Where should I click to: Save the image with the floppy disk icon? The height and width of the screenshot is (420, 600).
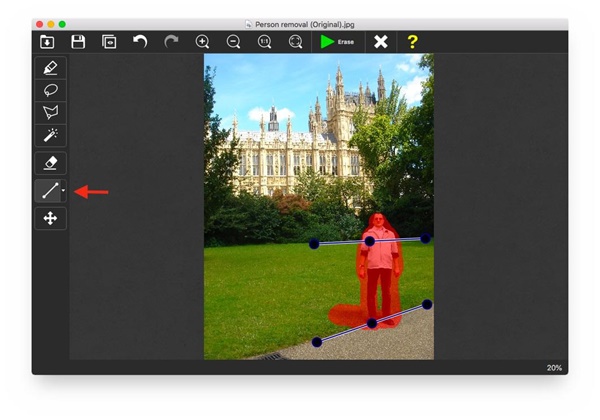click(x=78, y=42)
